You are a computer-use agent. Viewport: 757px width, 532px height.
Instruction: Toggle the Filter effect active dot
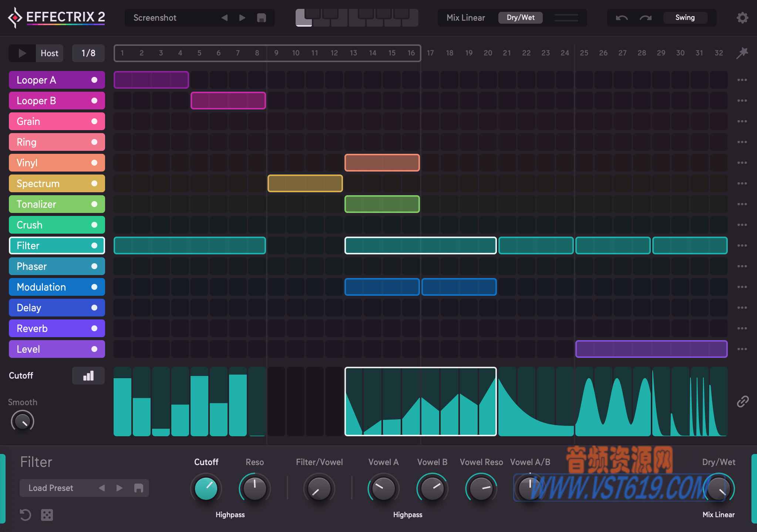click(x=94, y=245)
